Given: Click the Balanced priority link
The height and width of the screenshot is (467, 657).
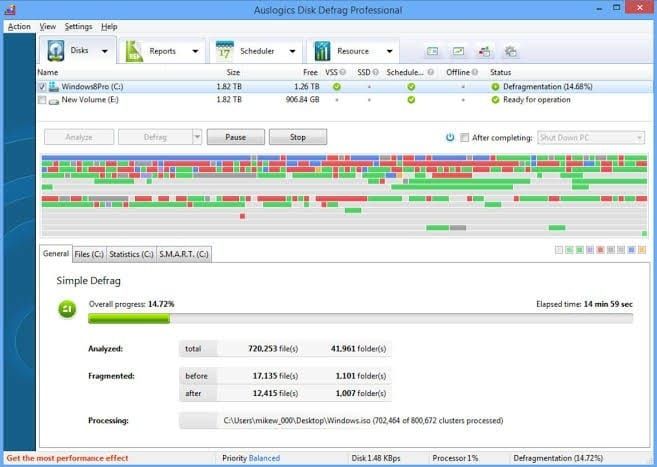Looking at the screenshot, I should point(264,458).
